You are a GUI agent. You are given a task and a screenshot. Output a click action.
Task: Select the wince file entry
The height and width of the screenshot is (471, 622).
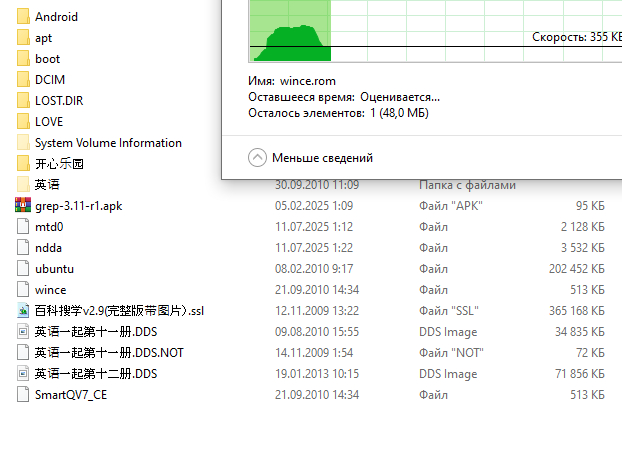coord(50,290)
